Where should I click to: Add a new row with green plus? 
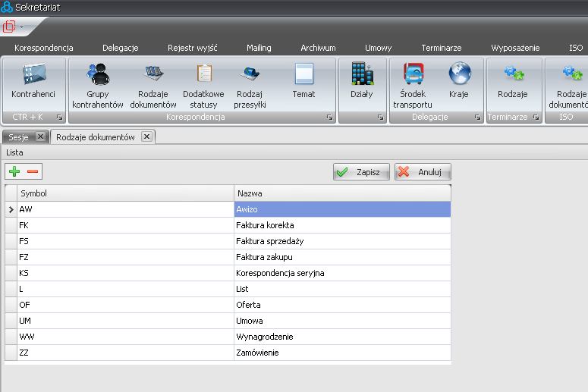click(14, 171)
